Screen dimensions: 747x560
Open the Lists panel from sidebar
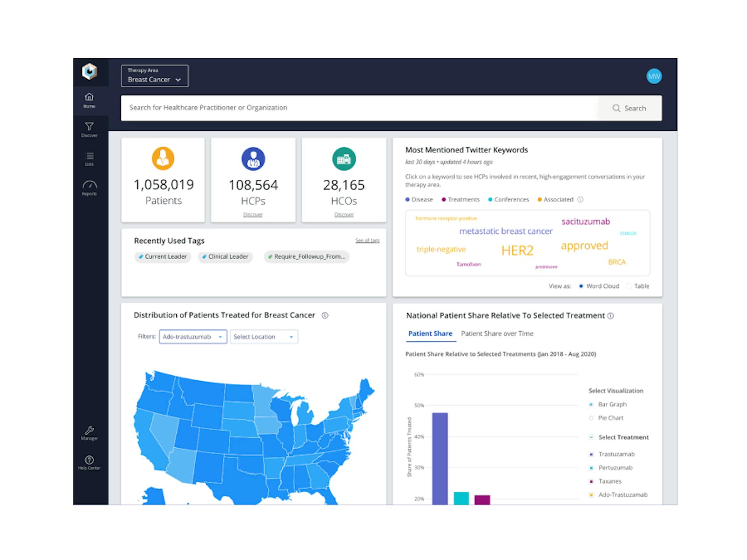89,157
